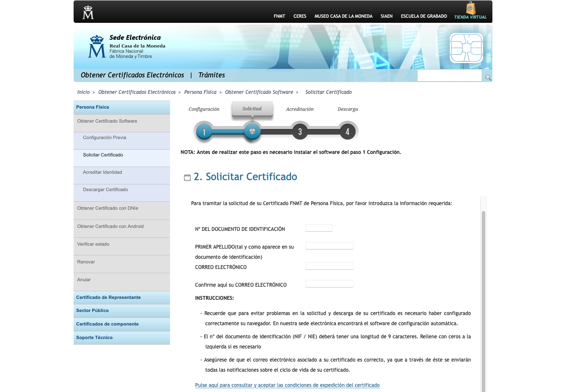The height and width of the screenshot is (392, 566).
Task: Go to Inicio in the breadcrumb
Action: coord(83,92)
